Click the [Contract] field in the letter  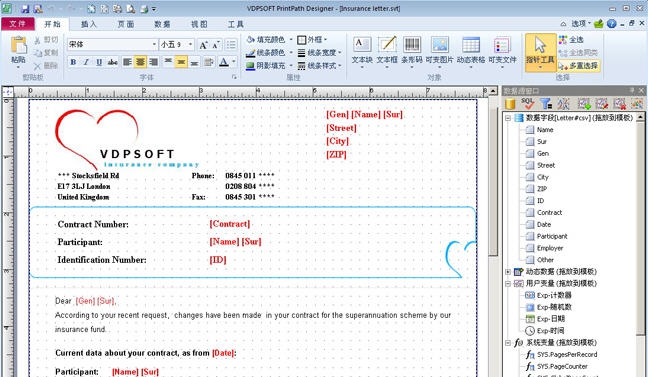[230, 224]
